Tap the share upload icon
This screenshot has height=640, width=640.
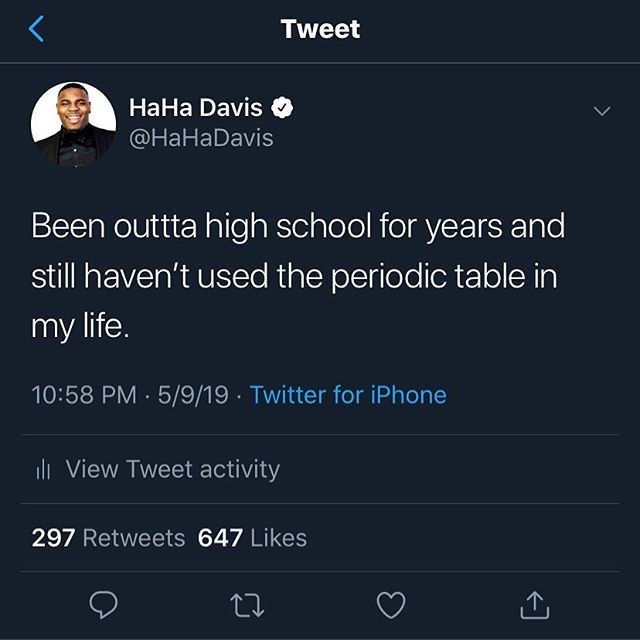(x=535, y=604)
